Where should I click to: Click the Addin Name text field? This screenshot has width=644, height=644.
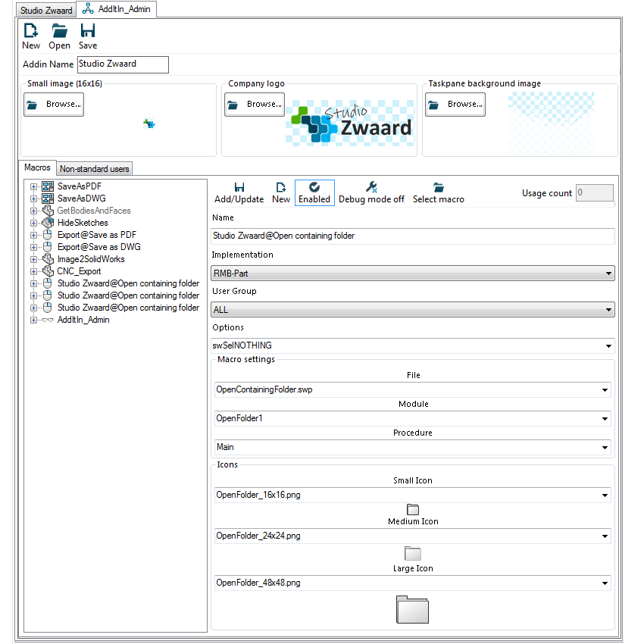tap(123, 64)
